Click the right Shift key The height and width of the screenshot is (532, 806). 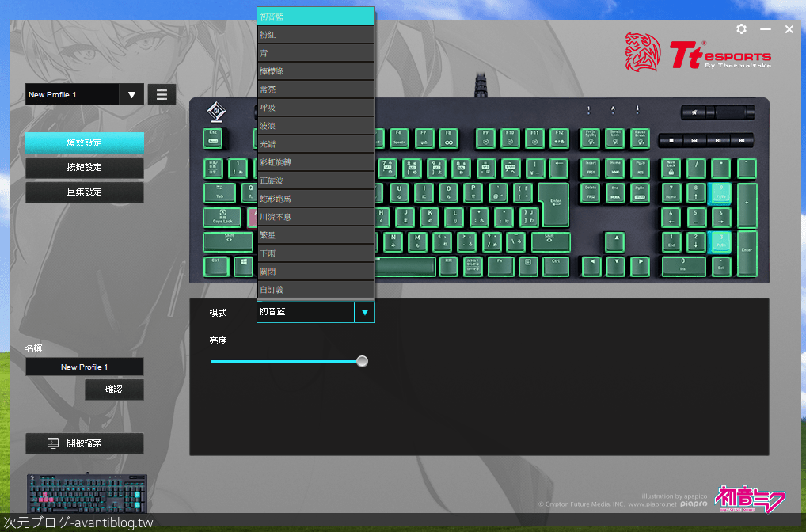550,241
